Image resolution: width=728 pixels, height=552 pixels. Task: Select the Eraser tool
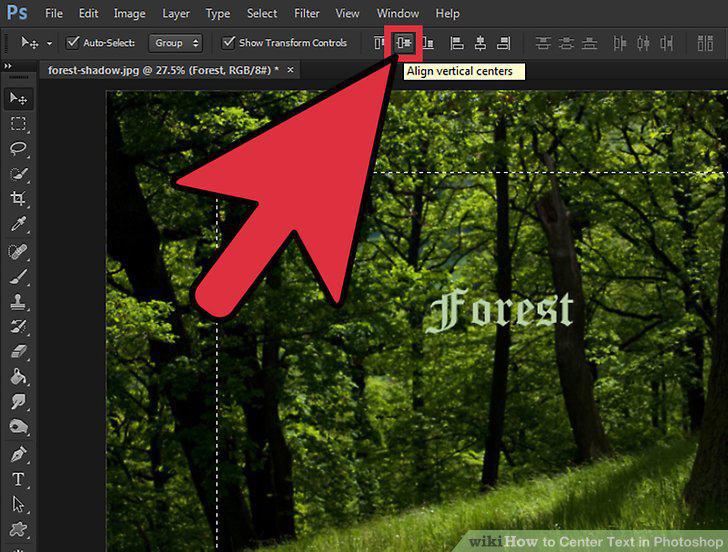click(x=19, y=352)
